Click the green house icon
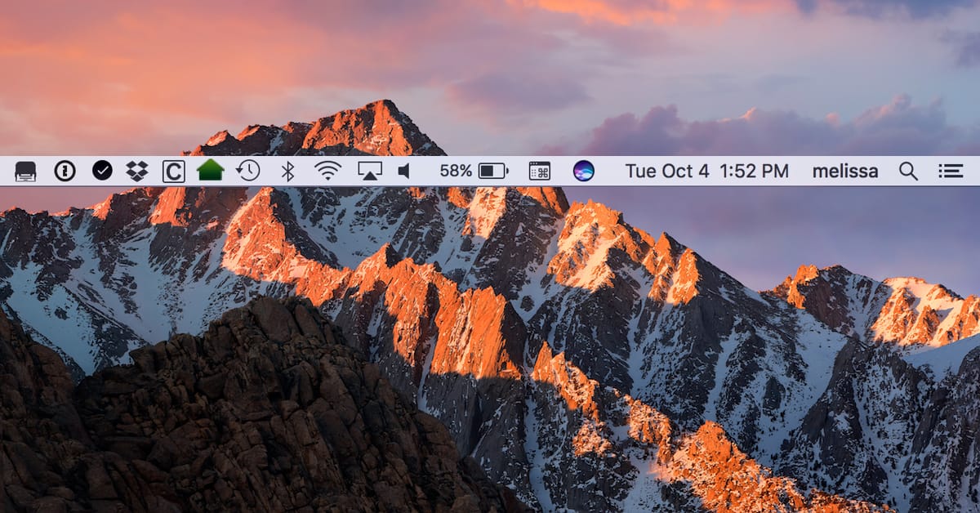Image resolution: width=980 pixels, height=513 pixels. click(211, 170)
